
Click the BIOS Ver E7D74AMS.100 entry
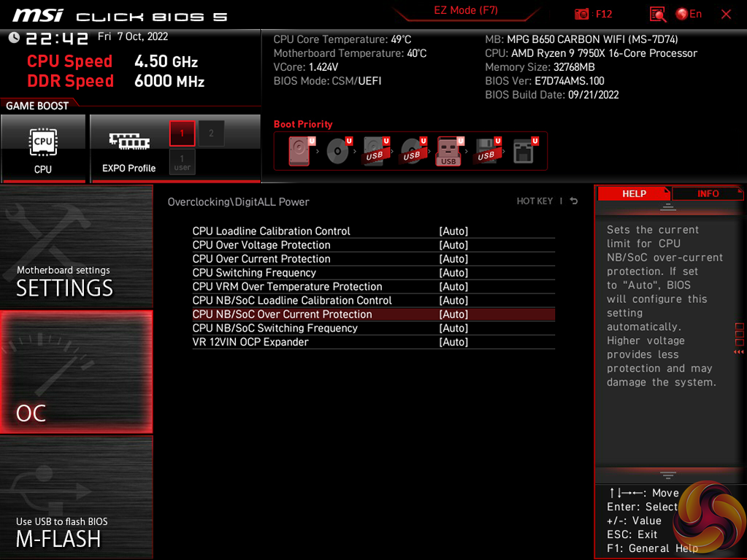545,81
